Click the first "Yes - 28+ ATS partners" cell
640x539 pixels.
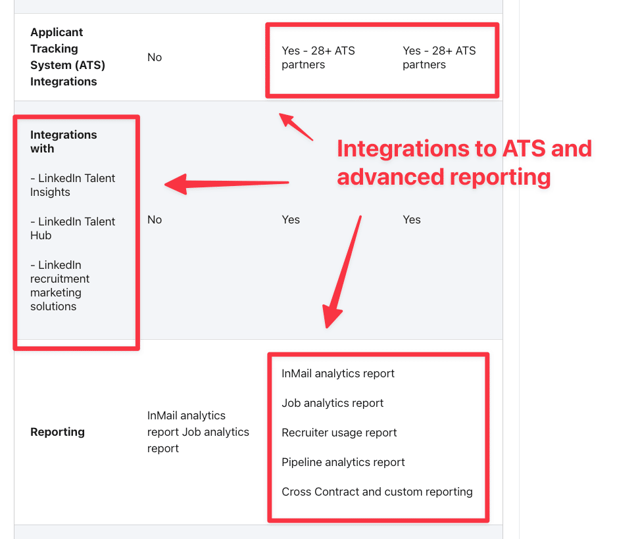pyautogui.click(x=318, y=58)
